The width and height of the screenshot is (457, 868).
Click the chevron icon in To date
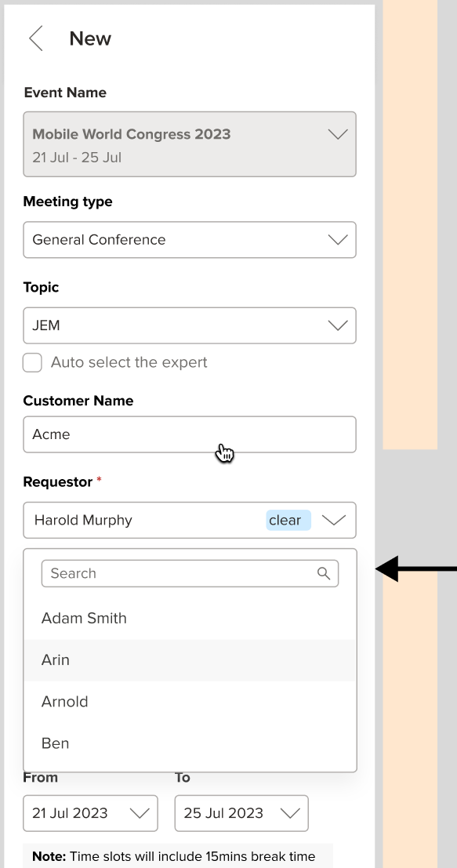click(291, 813)
